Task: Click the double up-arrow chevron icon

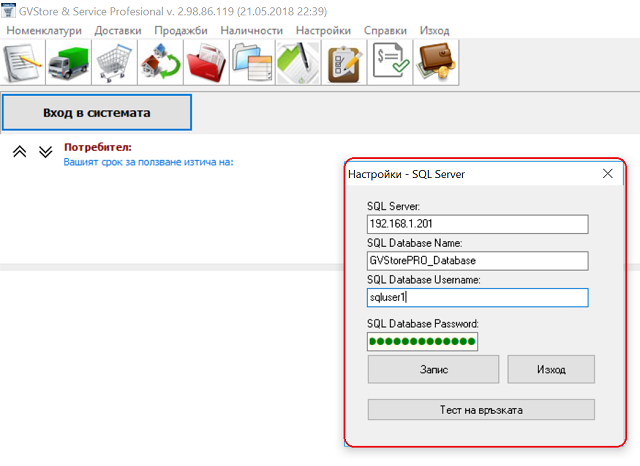Action: coord(20,152)
